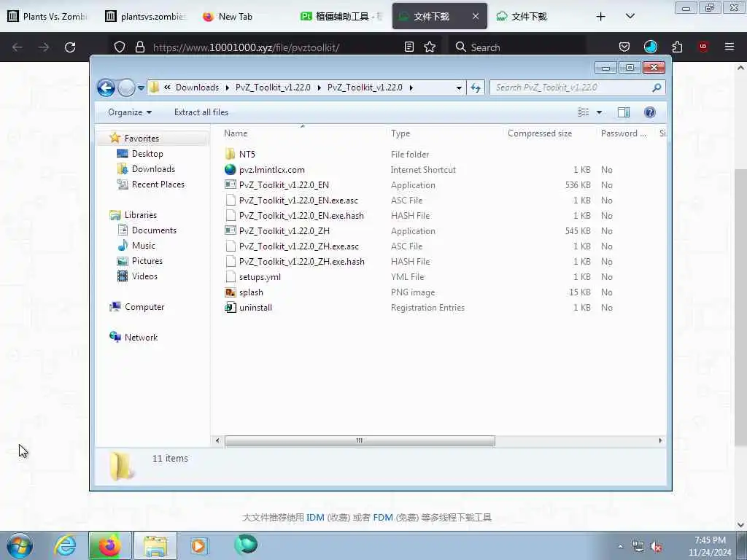Image resolution: width=747 pixels, height=560 pixels.
Task: Refresh the Explorer folder view
Action: click(x=476, y=88)
